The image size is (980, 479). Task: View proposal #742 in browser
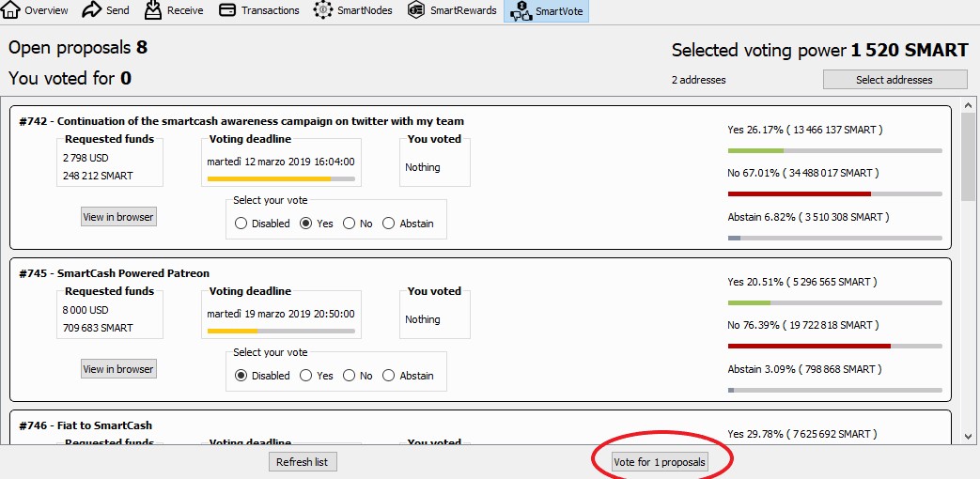(118, 217)
